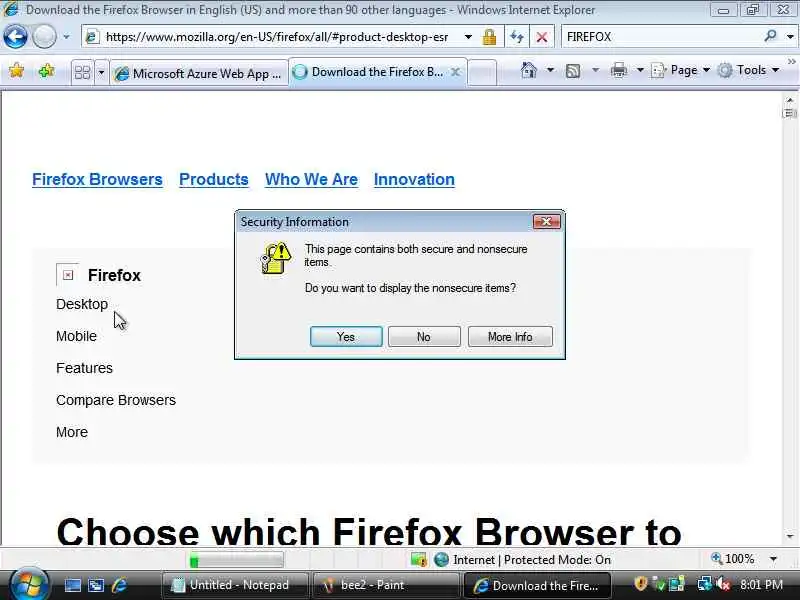Click Yes in Security Information dialog
This screenshot has width=800, height=600.
click(x=346, y=337)
